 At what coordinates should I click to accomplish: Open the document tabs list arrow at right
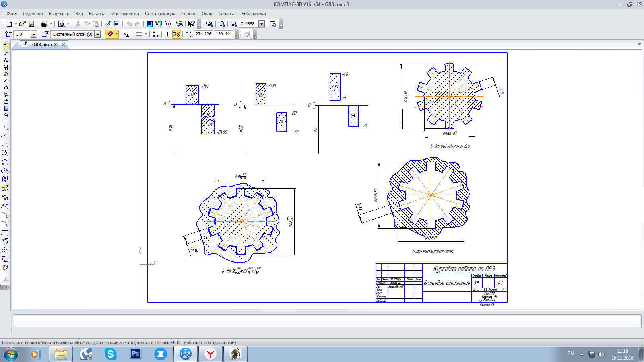click(639, 45)
